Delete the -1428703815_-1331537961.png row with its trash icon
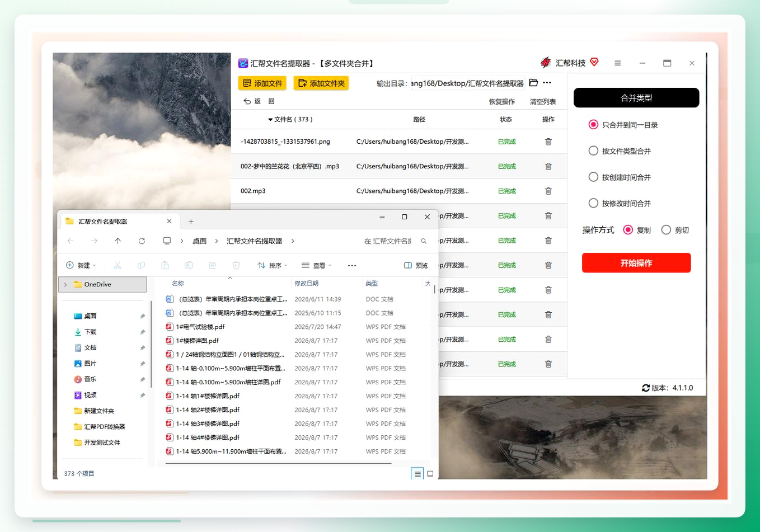Screen dimensions: 760x532 coord(548,142)
